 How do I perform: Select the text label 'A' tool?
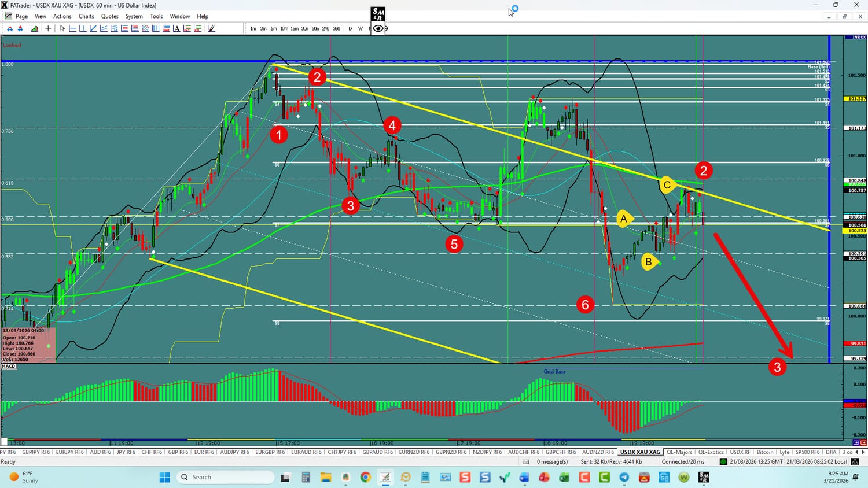click(177, 28)
